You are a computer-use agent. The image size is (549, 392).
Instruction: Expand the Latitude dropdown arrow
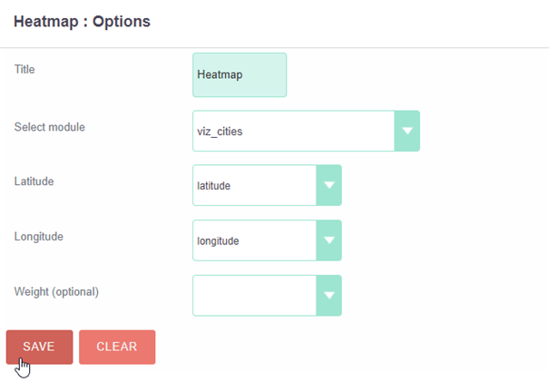pyautogui.click(x=328, y=185)
